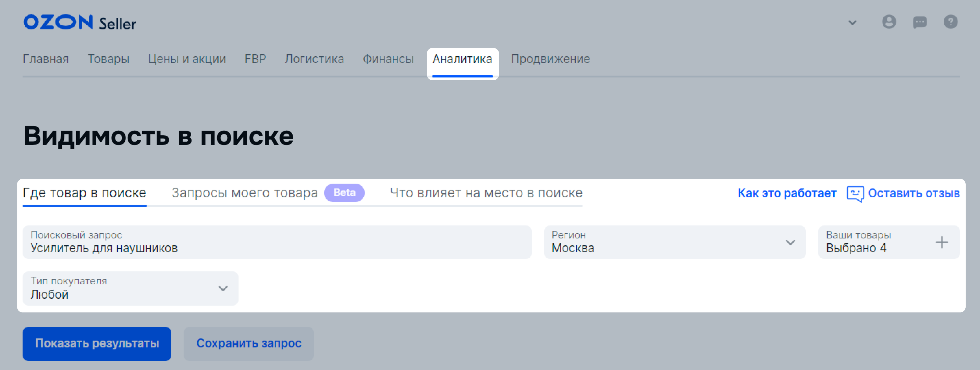Open the Цены и акции section
The width and height of the screenshot is (980, 370).
[x=187, y=59]
